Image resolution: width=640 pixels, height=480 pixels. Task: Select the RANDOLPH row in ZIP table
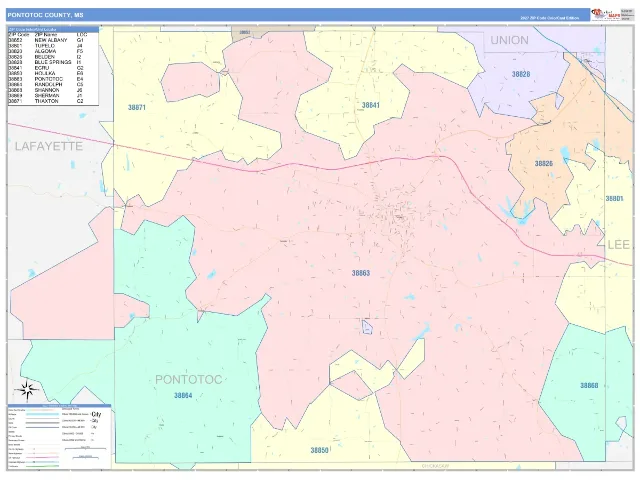point(48,84)
